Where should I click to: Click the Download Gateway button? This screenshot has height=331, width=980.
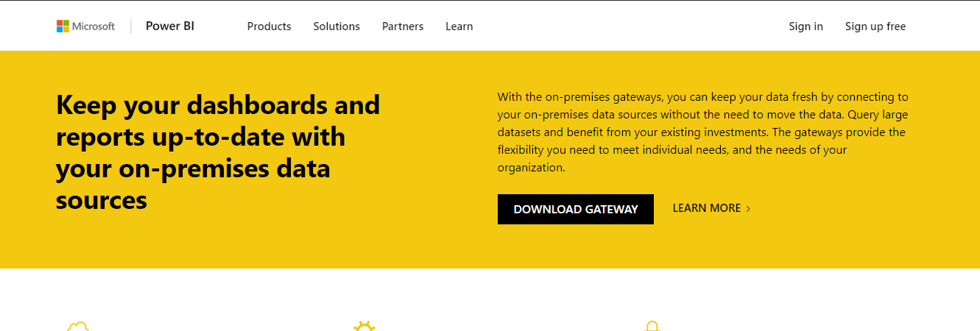pyautogui.click(x=576, y=209)
